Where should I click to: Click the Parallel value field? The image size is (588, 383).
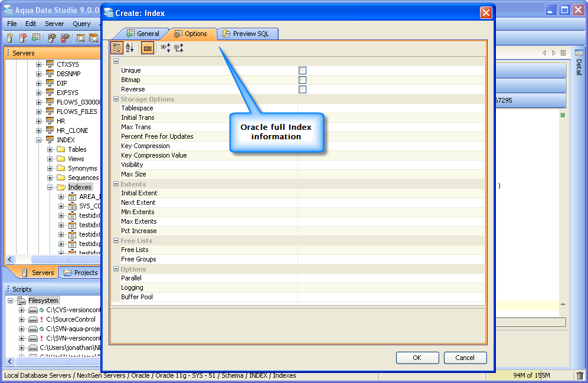point(391,278)
